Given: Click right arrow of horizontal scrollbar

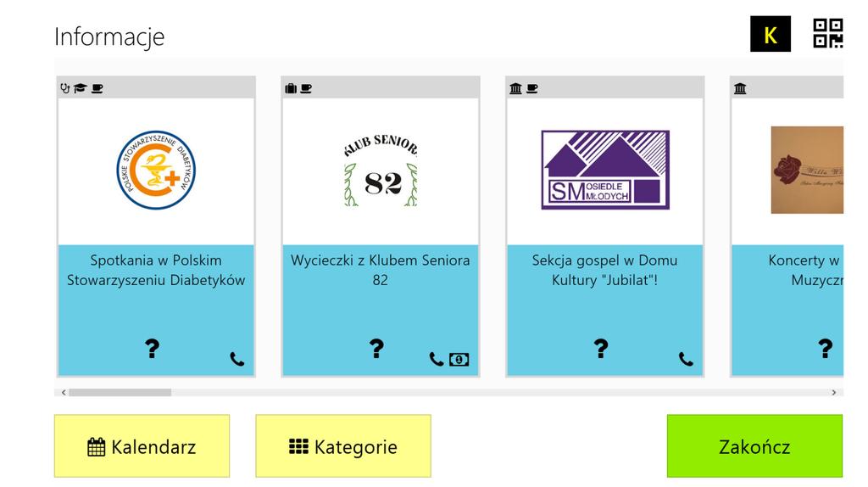Looking at the screenshot, I should click(x=834, y=392).
